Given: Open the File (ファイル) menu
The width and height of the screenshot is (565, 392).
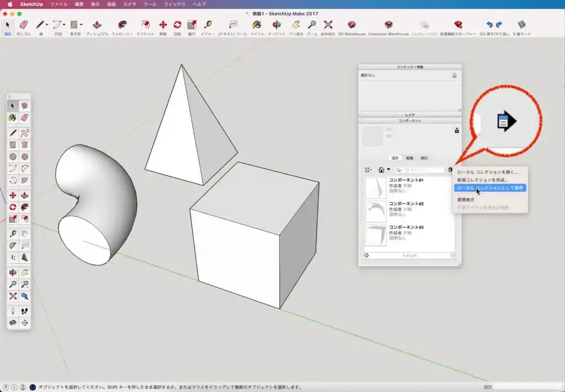Looking at the screenshot, I should click(x=58, y=4).
